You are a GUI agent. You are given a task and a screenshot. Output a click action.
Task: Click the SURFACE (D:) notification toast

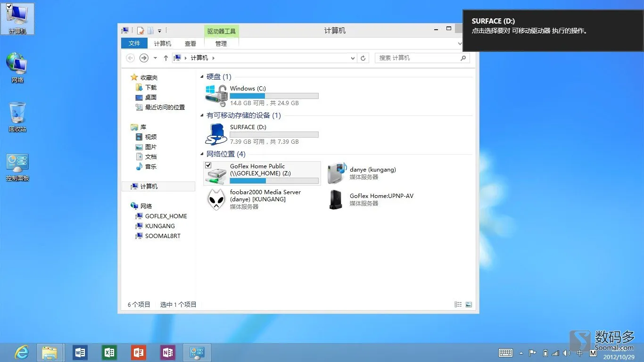click(553, 31)
